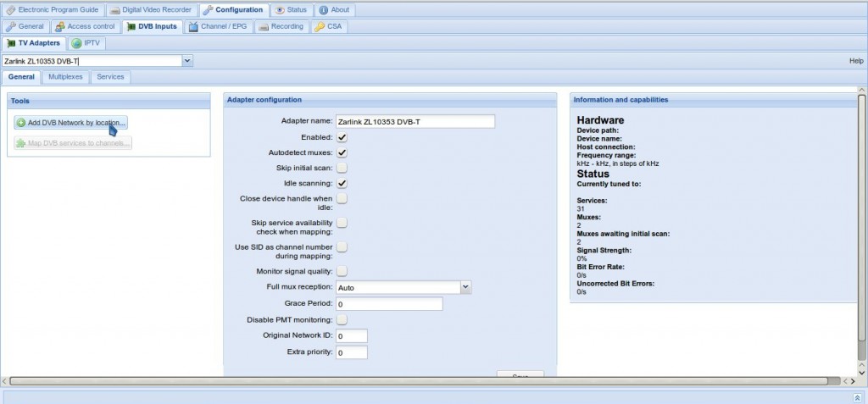The image size is (868, 404).
Task: Select the adapter General sub-tab
Action: (21, 77)
